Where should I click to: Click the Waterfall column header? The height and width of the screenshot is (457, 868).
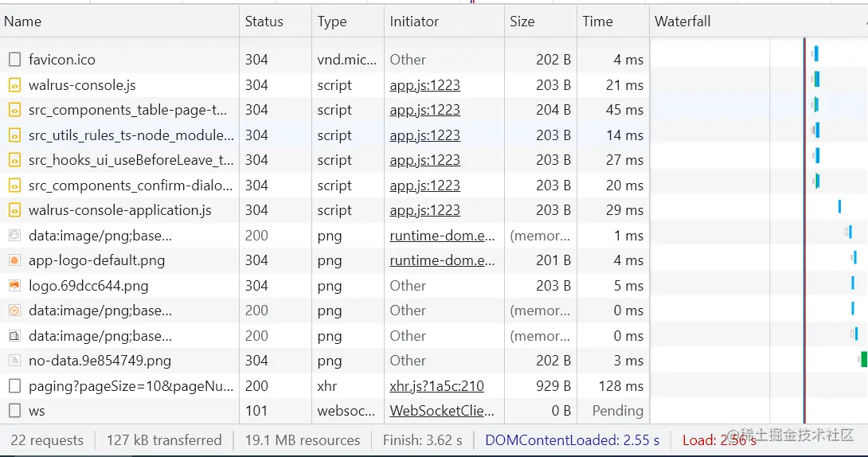[x=758, y=21]
